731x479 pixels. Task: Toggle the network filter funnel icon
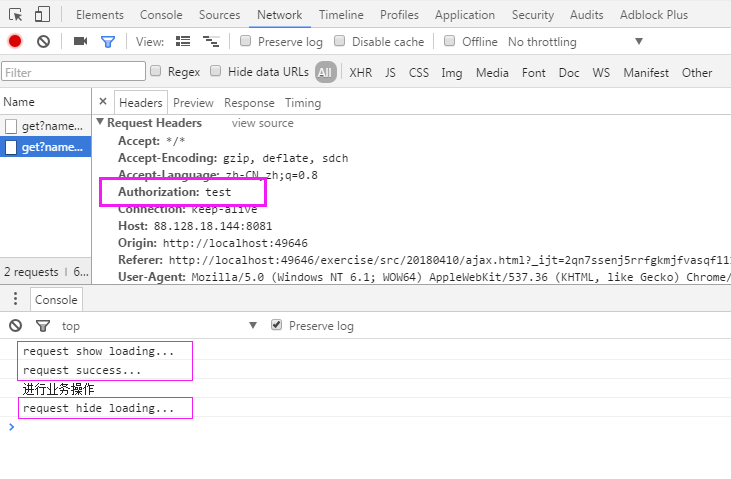[107, 42]
